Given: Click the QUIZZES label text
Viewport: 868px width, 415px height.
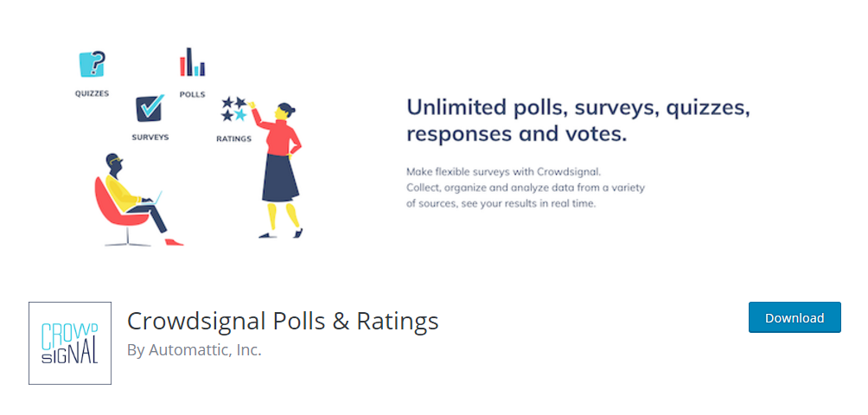Looking at the screenshot, I should click(92, 93).
